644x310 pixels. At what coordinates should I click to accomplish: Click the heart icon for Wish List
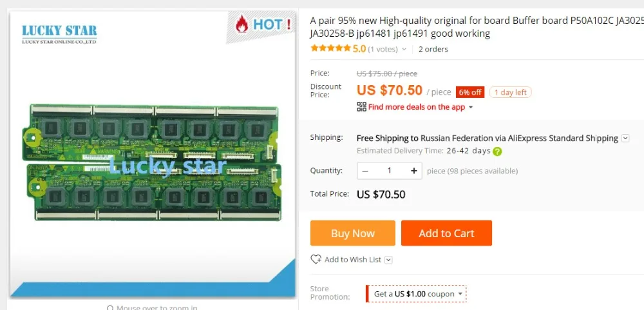click(316, 259)
